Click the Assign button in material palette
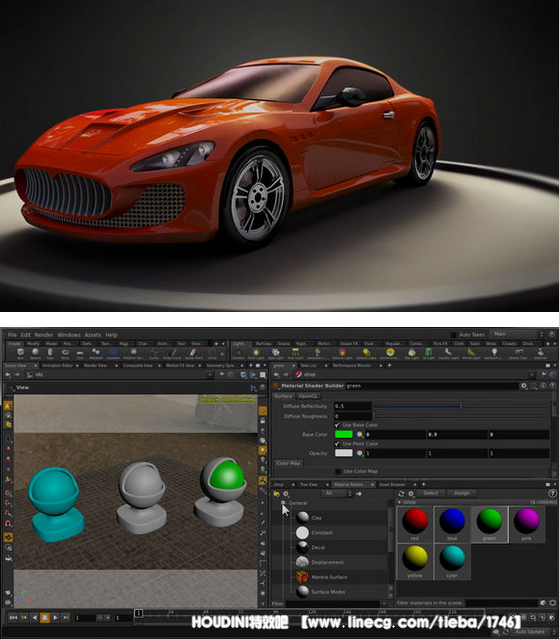Image resolution: width=559 pixels, height=639 pixels. click(x=462, y=493)
